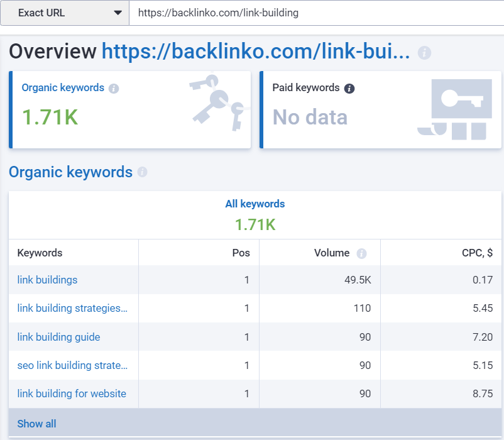Open the Exact URL dropdown
This screenshot has height=440, width=504.
tap(65, 13)
